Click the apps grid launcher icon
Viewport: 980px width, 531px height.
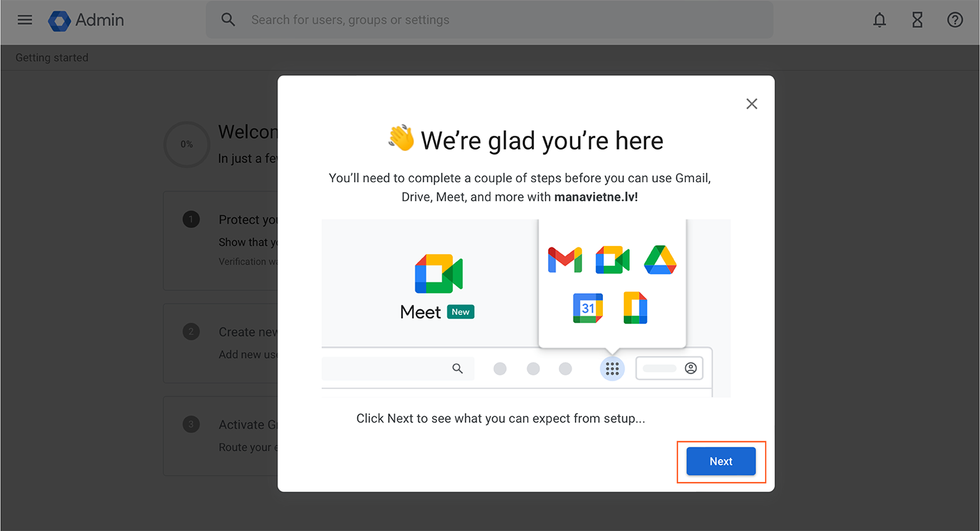coord(612,368)
